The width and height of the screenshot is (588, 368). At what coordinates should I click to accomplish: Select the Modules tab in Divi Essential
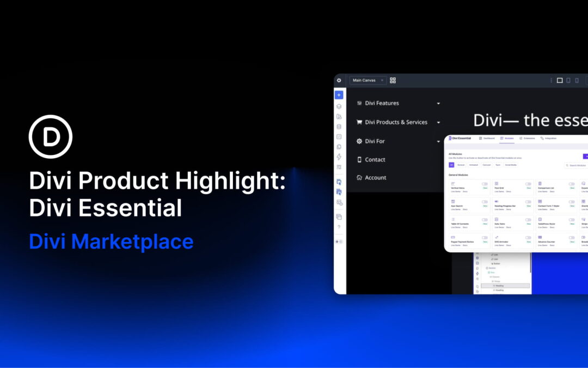[507, 138]
